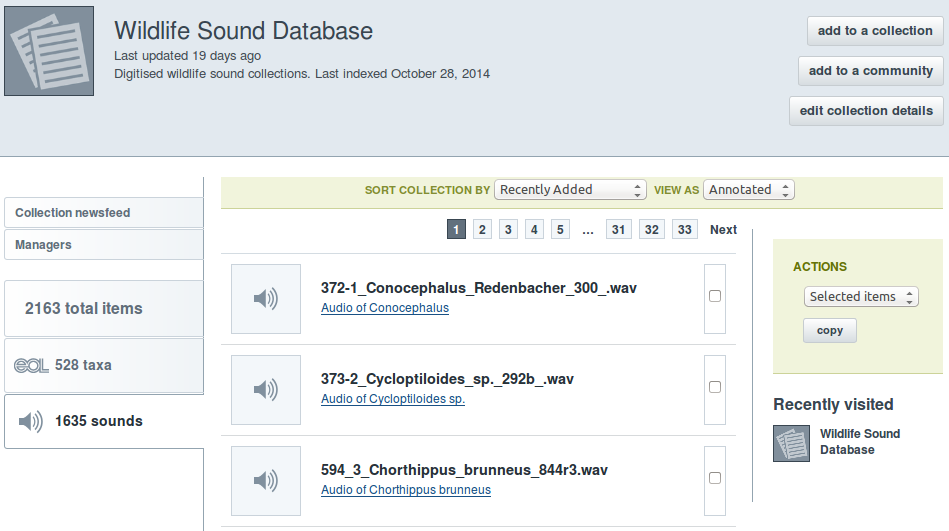
Task: Click Next pagination link
Action: coord(723,229)
